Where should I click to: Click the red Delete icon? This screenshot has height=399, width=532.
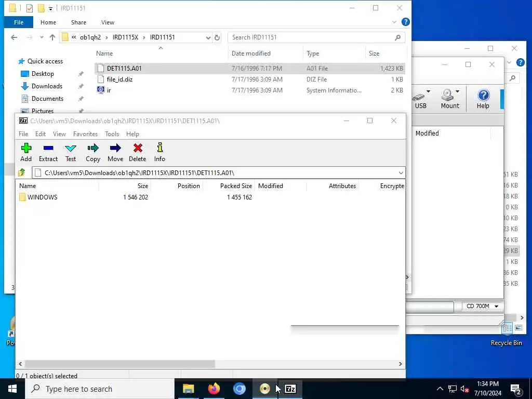pyautogui.click(x=137, y=152)
